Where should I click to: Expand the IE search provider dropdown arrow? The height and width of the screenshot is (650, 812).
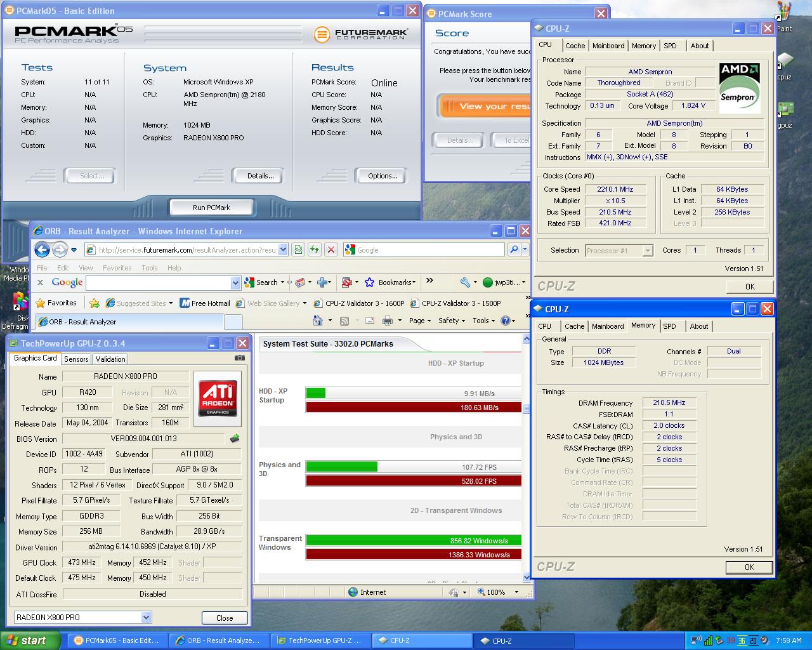tap(525, 249)
